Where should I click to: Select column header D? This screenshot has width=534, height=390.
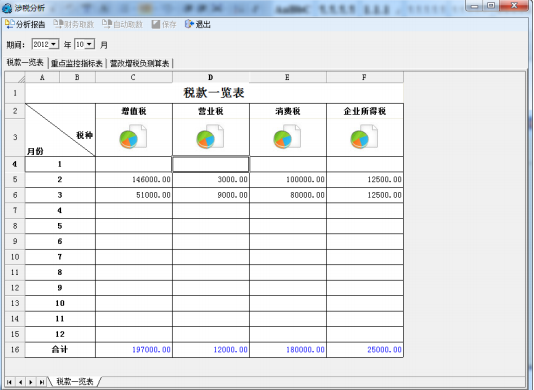211,77
